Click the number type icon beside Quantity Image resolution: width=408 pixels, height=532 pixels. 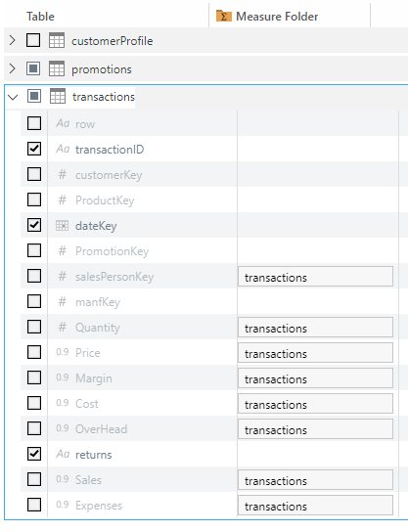[62, 327]
